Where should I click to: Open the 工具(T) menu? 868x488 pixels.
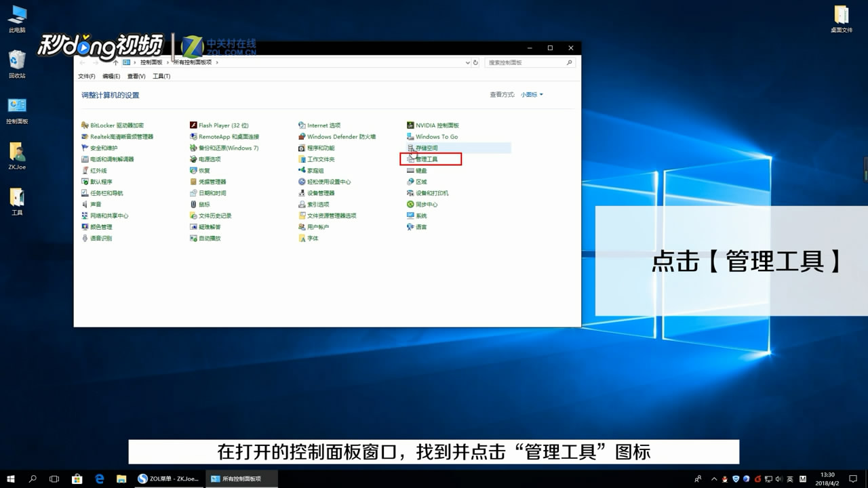[x=161, y=76]
